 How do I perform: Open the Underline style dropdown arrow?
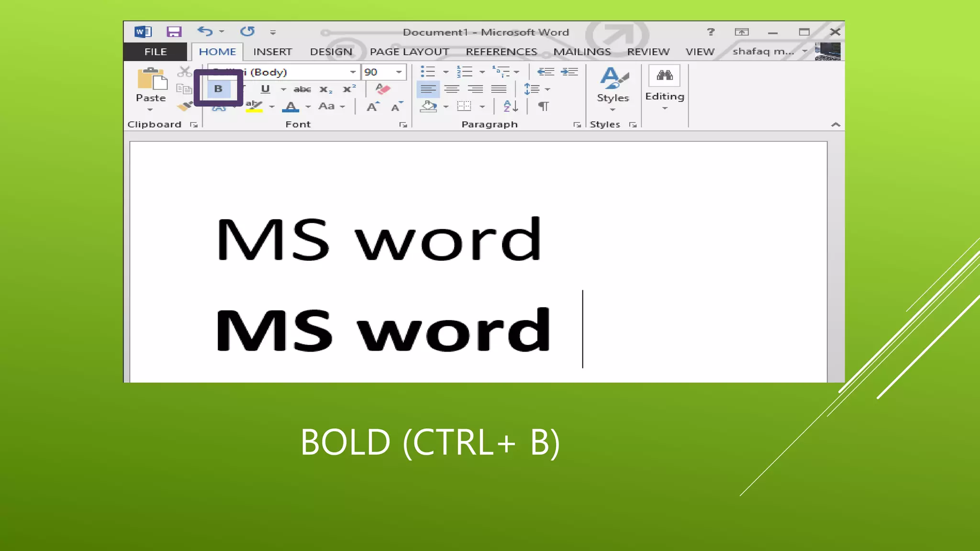coord(283,89)
